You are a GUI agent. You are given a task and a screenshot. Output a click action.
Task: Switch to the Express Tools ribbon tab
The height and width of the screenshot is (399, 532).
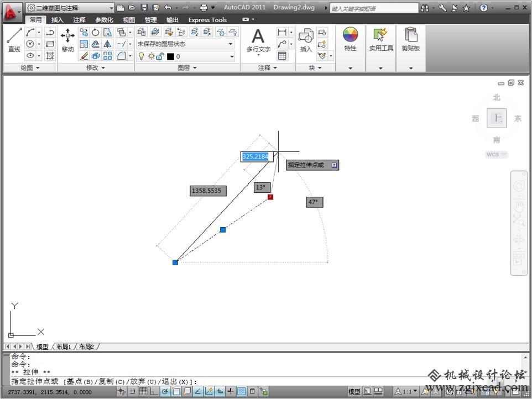click(207, 20)
